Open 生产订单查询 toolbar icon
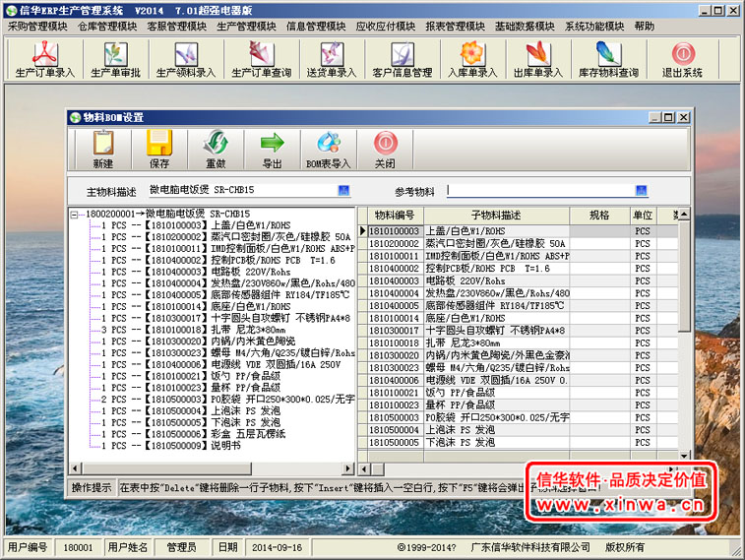Screen dimensions: 745x560 262,59
